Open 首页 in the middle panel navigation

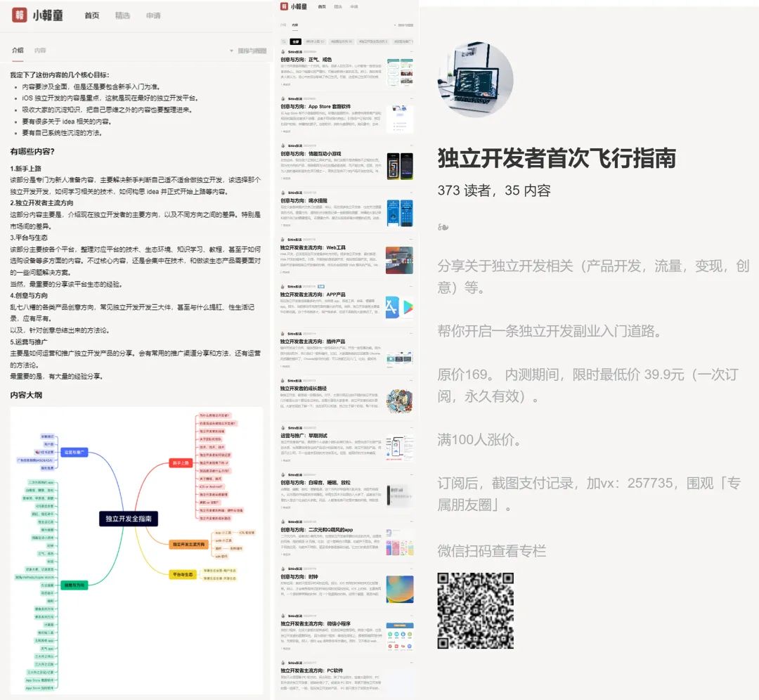click(x=322, y=7)
